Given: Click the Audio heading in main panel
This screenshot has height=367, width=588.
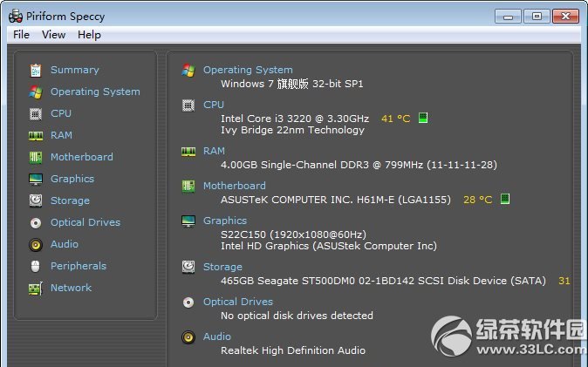Looking at the screenshot, I should pos(217,336).
